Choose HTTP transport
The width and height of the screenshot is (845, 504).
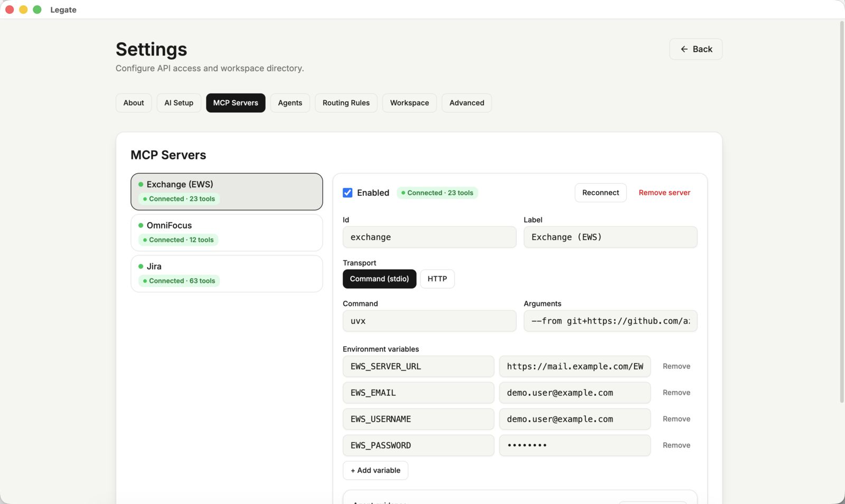pos(437,279)
